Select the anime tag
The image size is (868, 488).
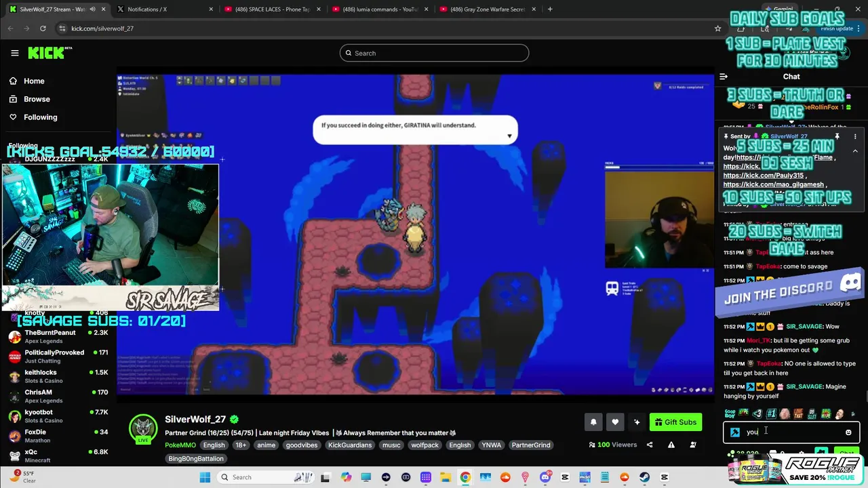coord(266,445)
